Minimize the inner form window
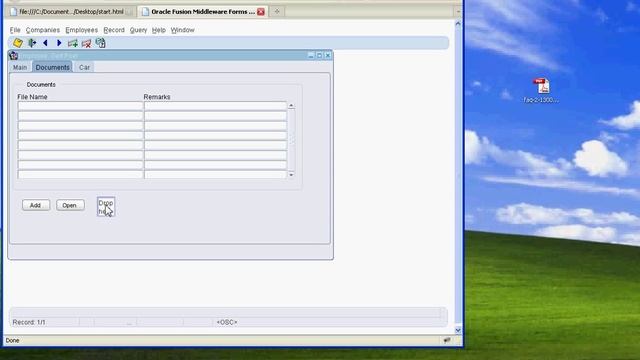640x360 pixels. (x=311, y=56)
